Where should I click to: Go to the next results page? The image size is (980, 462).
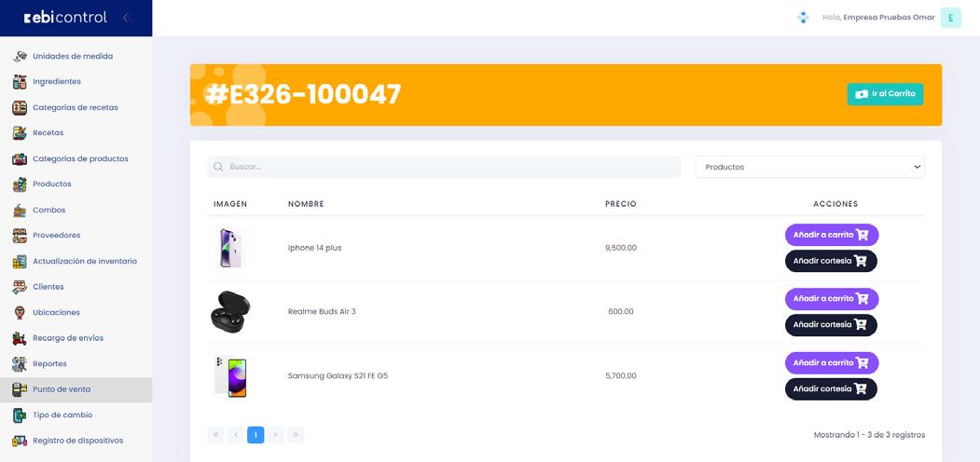(276, 435)
